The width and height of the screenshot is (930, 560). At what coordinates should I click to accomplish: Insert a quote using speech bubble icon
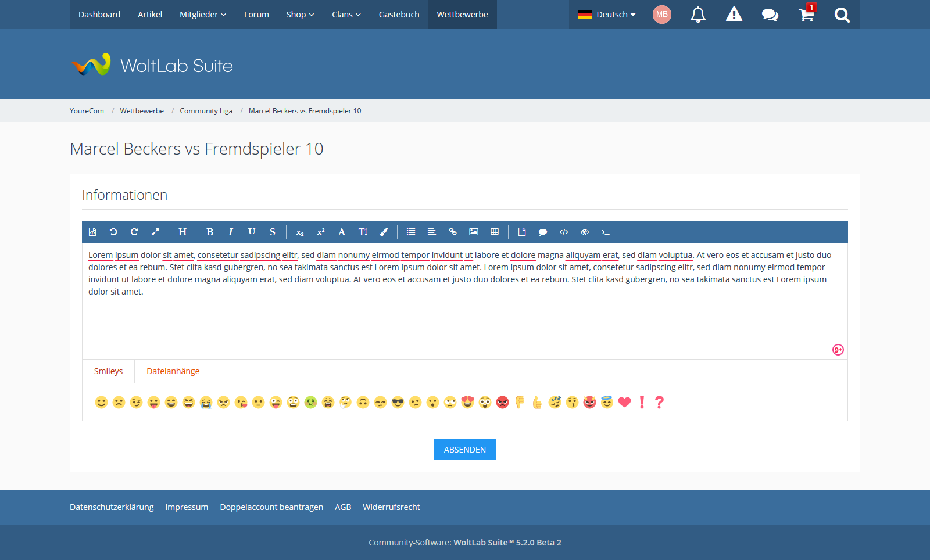(x=543, y=232)
